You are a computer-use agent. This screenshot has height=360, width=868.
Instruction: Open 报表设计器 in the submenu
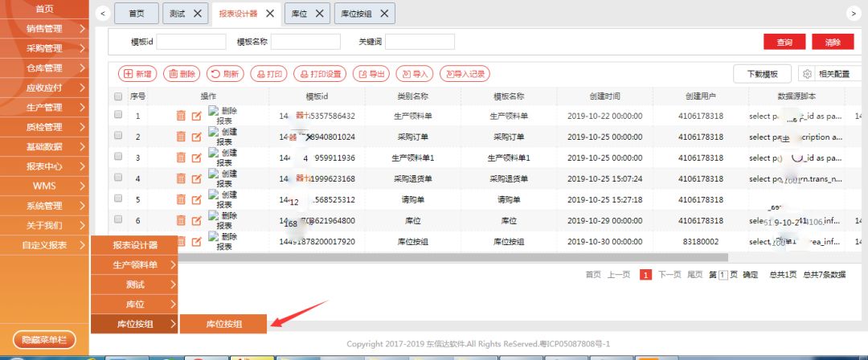point(134,245)
